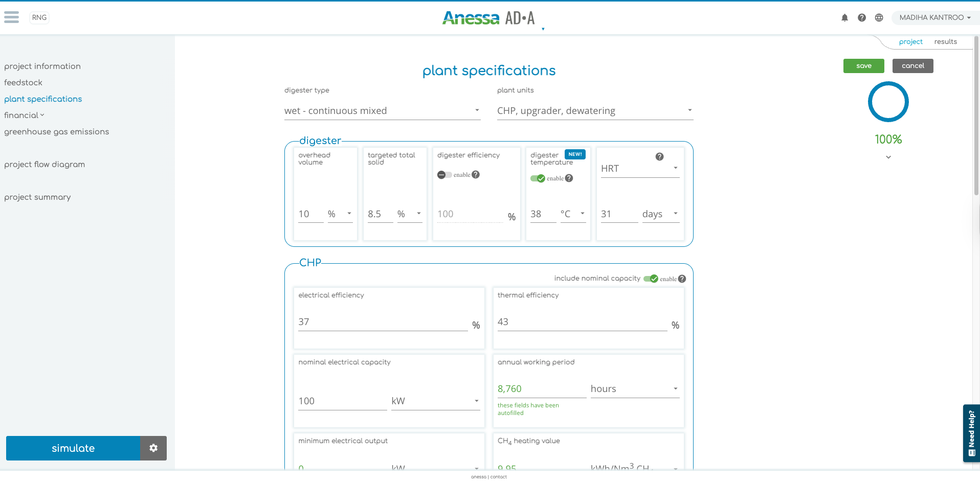Edit HRT value 31
The image size is (980, 484).
pyautogui.click(x=619, y=214)
